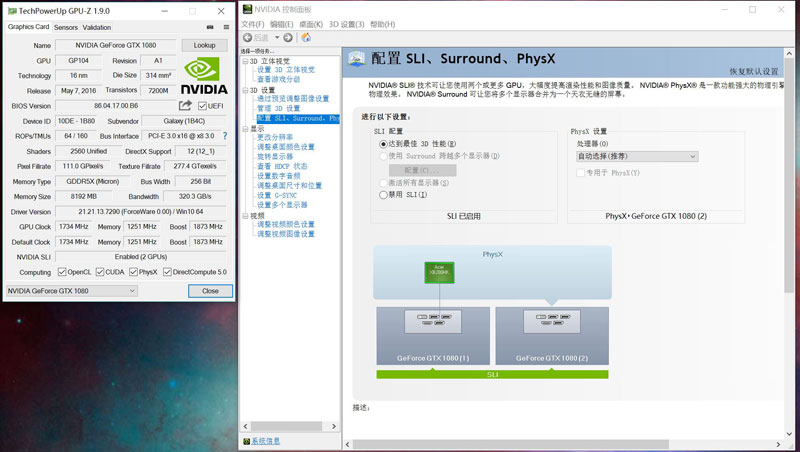Open 查看 HDCP 状态 tree item
The height and width of the screenshot is (452, 800).
(282, 166)
